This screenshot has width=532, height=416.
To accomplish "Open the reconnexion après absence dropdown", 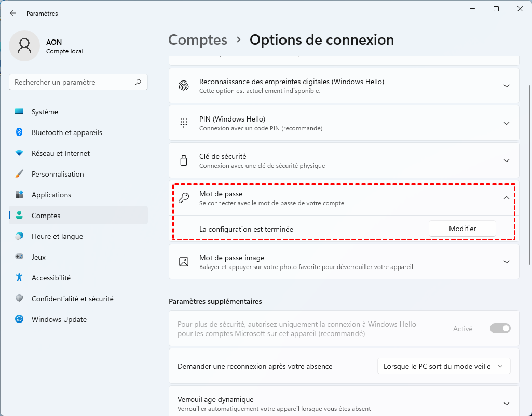I will coord(443,366).
